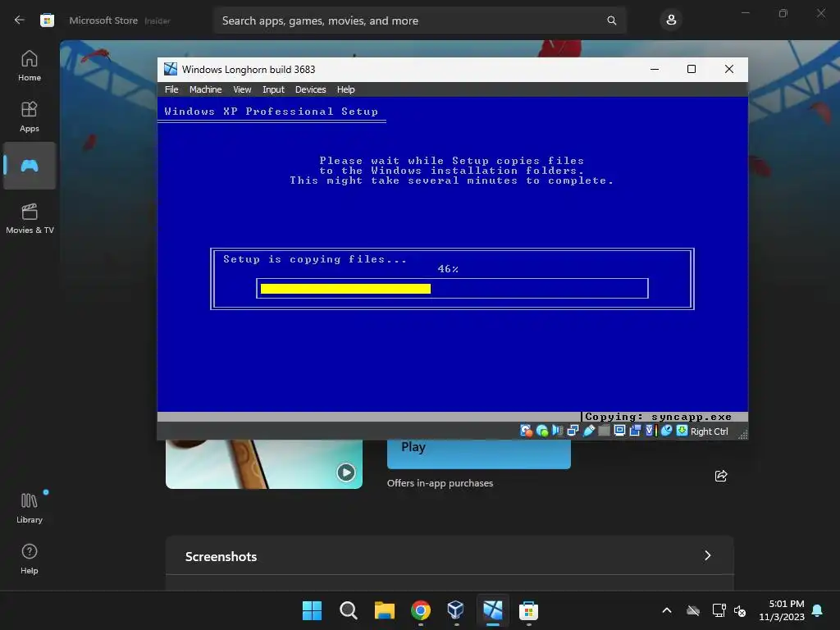Click the OneDrive cloud tray icon
The height and width of the screenshot is (630, 840).
coord(693,610)
